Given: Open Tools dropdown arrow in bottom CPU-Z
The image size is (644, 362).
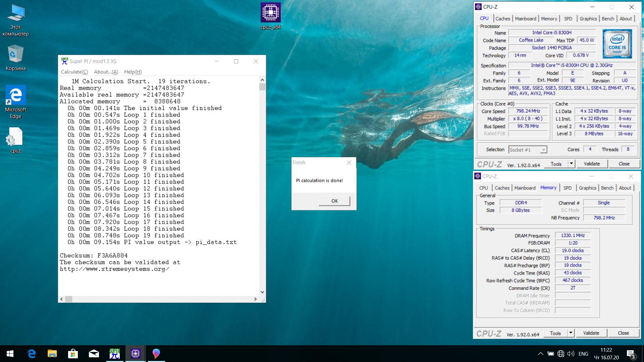Looking at the screenshot, I should pyautogui.click(x=571, y=333).
